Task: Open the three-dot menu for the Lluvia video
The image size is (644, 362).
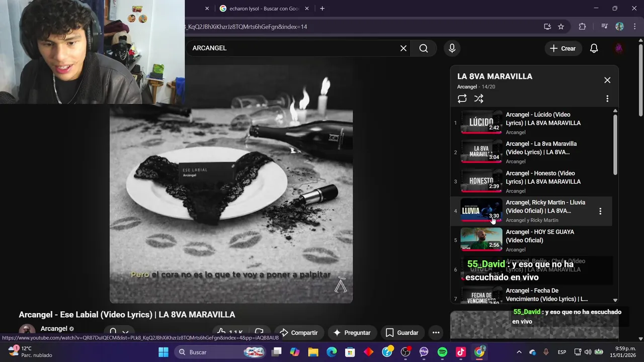Action: point(600,211)
